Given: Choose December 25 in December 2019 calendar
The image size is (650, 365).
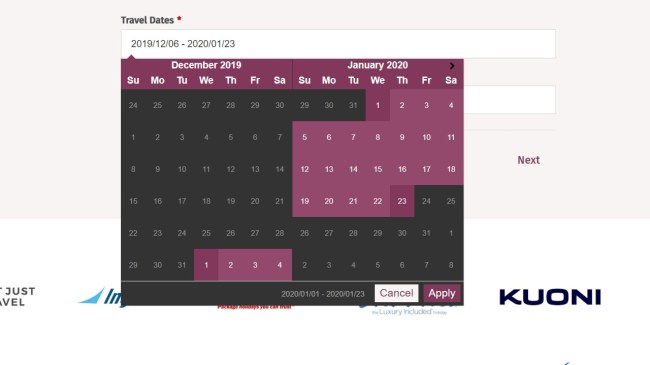Looking at the screenshot, I should (x=206, y=233).
